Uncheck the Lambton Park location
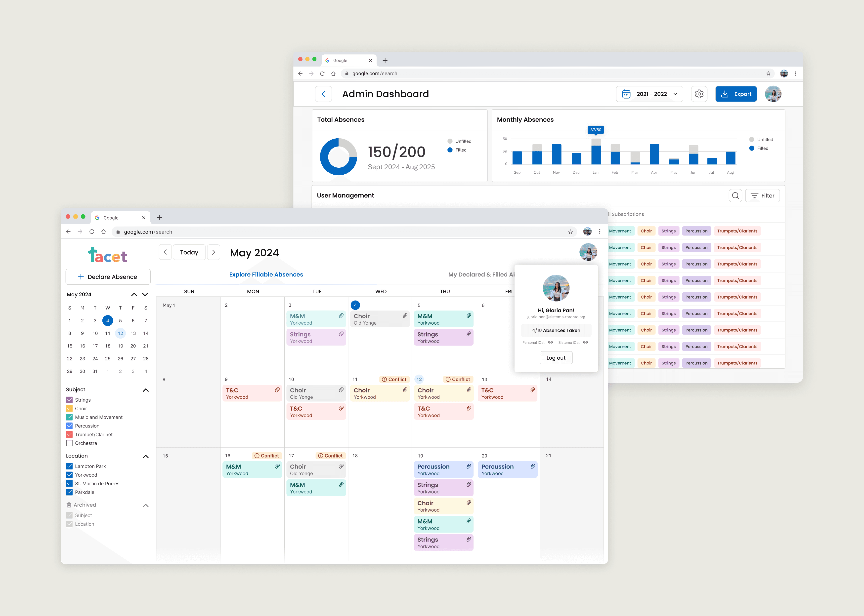 coord(69,466)
